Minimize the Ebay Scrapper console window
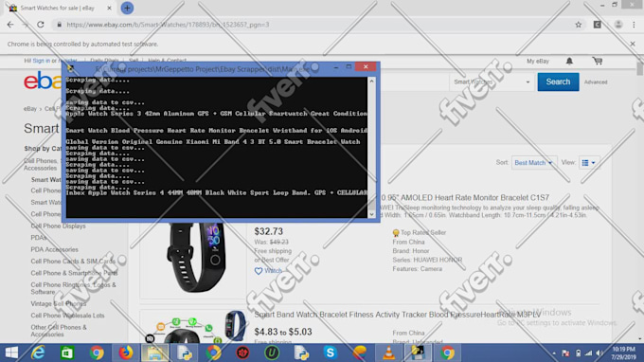The width and height of the screenshot is (644, 362). 336,66
